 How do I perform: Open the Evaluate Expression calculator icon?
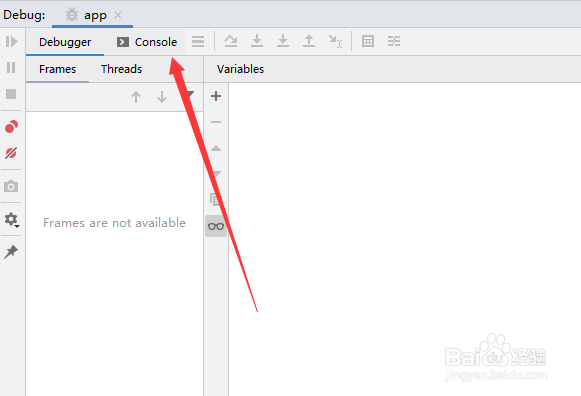pyautogui.click(x=368, y=41)
